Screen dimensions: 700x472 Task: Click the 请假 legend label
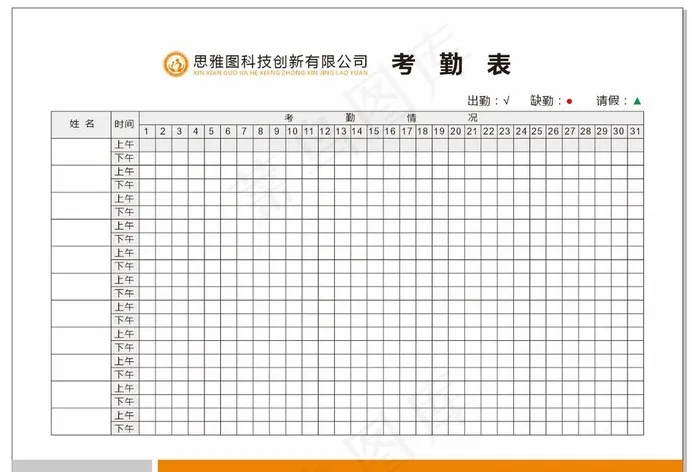click(x=608, y=101)
